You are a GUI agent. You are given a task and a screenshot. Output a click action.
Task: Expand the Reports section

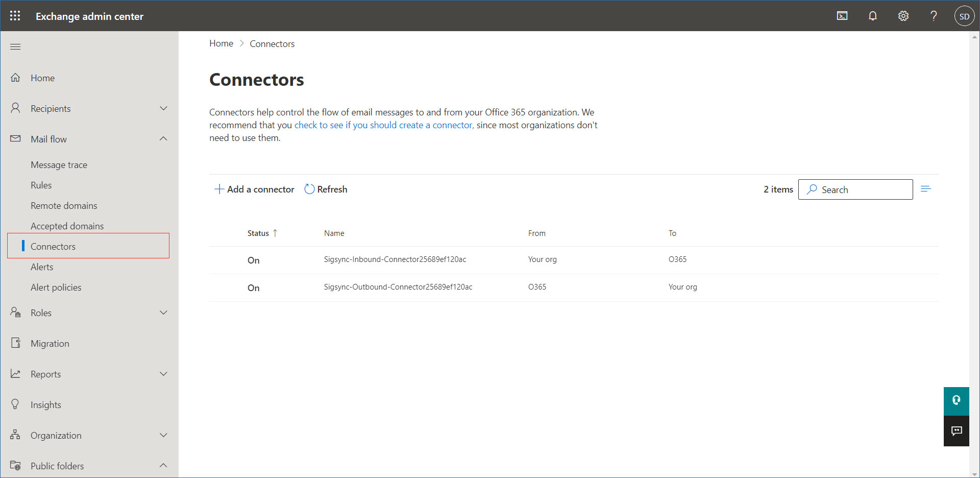pos(163,374)
